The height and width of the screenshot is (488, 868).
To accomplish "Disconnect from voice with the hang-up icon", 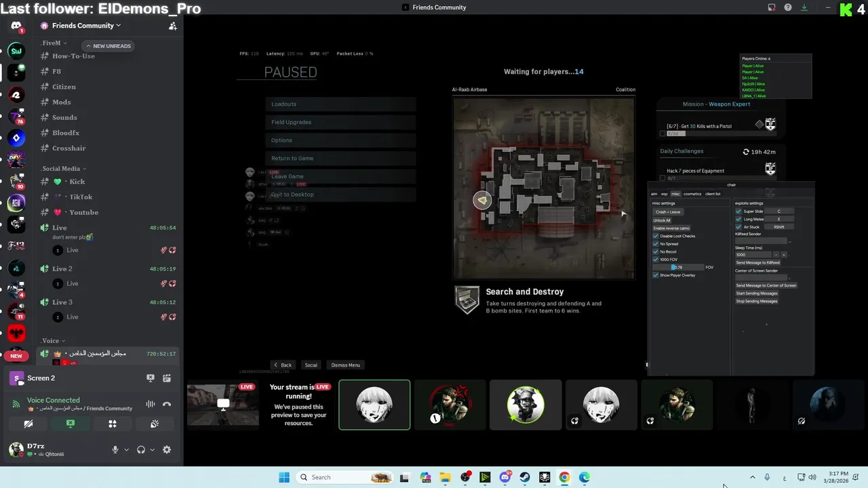I will pos(167,405).
